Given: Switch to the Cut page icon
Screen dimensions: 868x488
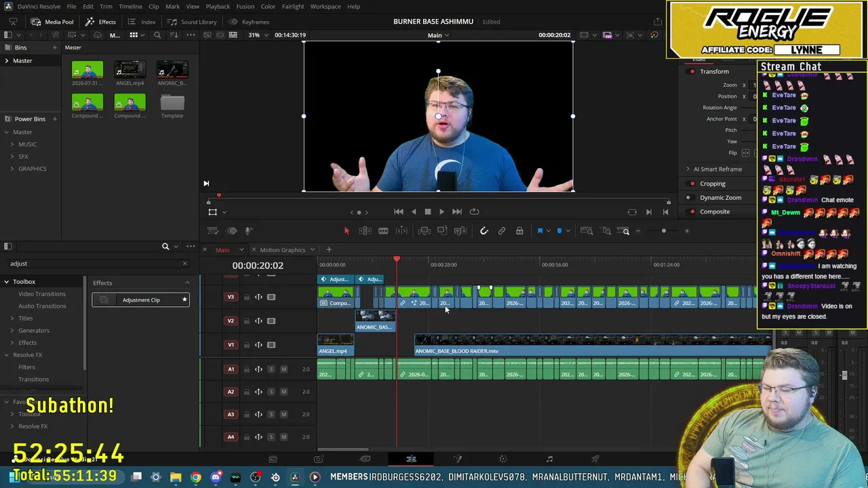Looking at the screenshot, I should click(365, 460).
